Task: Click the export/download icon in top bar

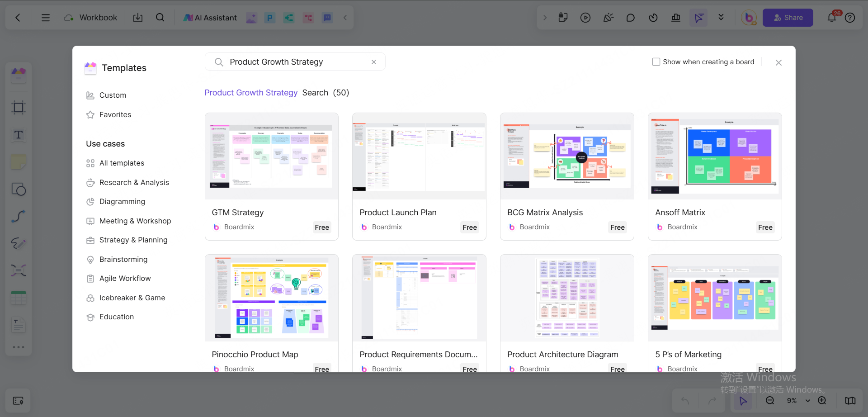Action: point(138,18)
